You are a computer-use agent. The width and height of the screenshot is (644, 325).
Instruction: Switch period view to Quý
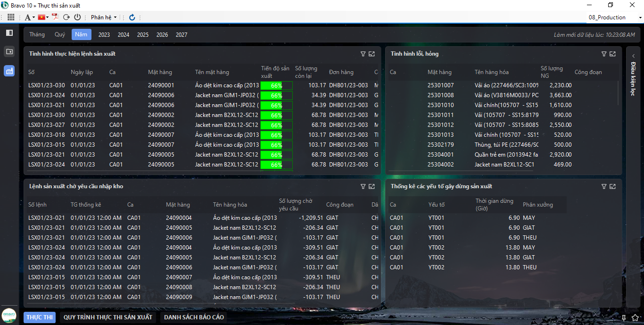(60, 34)
